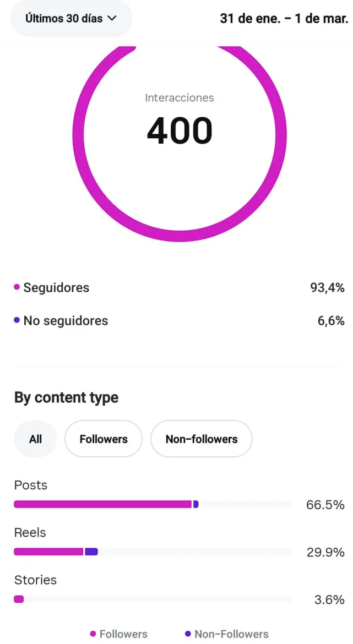The width and height of the screenshot is (353, 644).
Task: Tap the Seguidores 93,4% row label
Action: coord(56,287)
